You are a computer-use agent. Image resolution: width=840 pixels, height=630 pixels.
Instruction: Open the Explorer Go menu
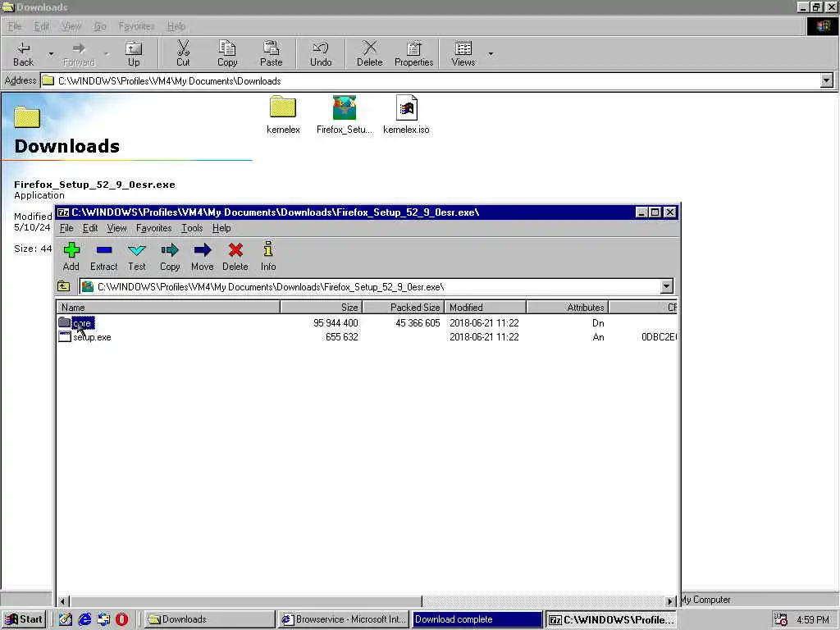(x=100, y=26)
